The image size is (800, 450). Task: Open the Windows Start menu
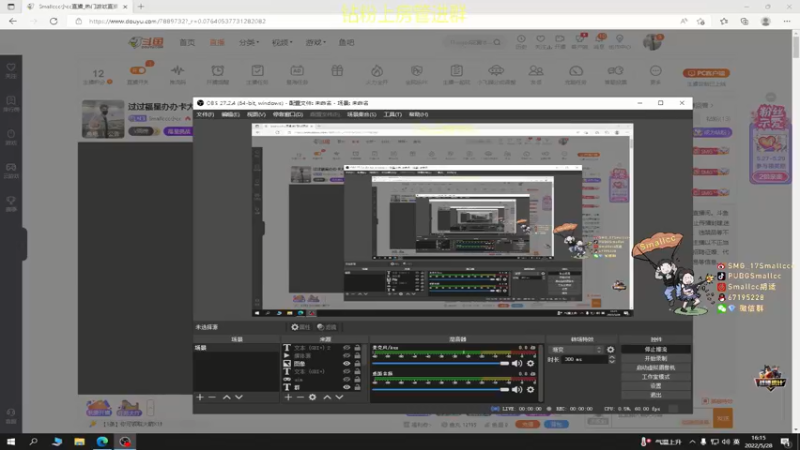(x=11, y=442)
